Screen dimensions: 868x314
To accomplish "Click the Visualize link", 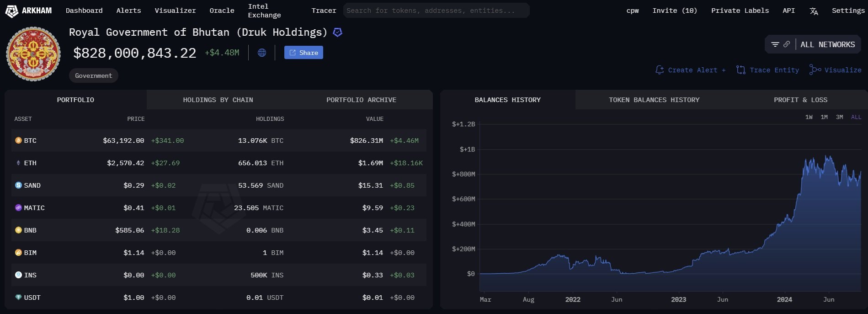I will tap(836, 70).
